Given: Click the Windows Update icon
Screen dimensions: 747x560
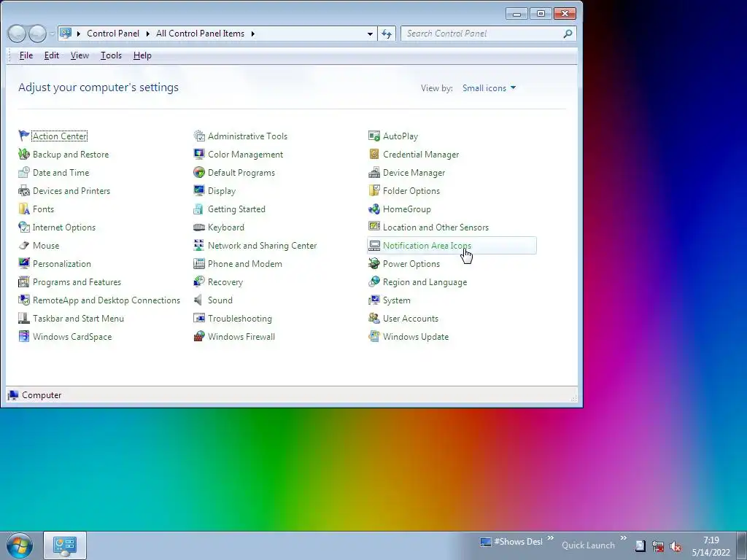Looking at the screenshot, I should coord(374,336).
